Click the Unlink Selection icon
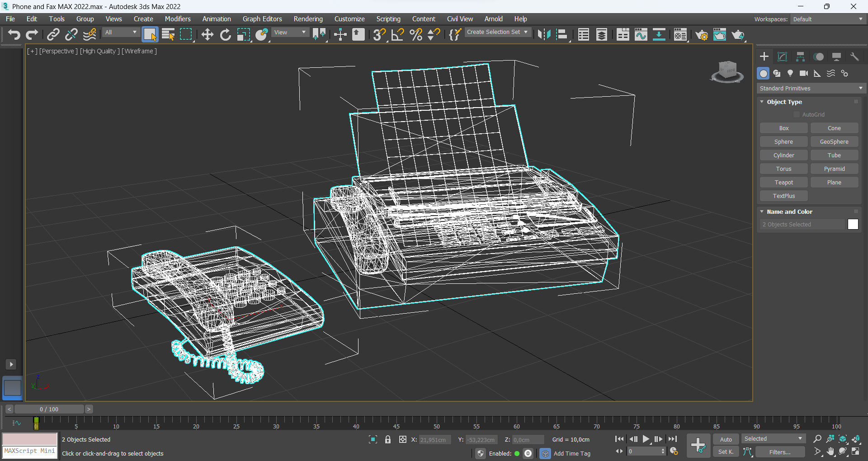 point(71,35)
